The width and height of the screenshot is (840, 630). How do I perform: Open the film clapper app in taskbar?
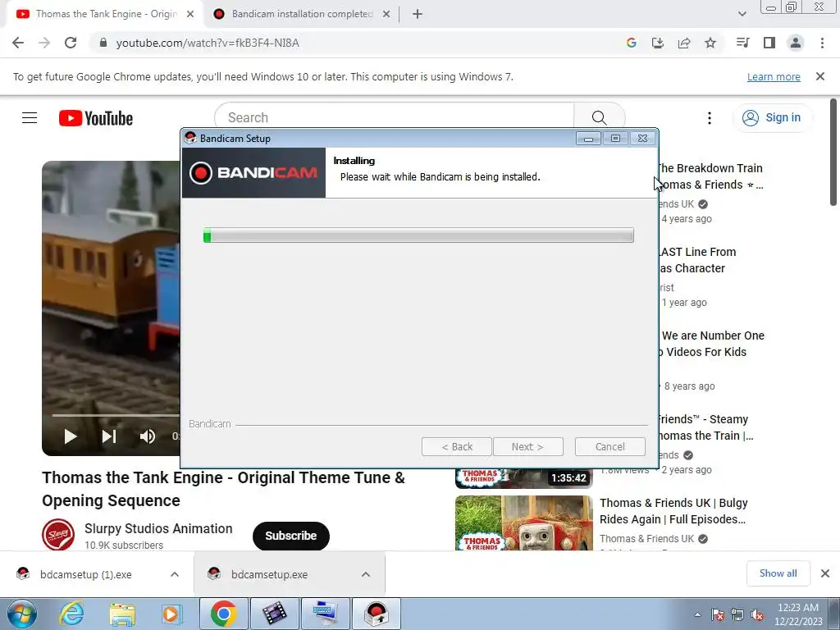[x=274, y=614]
